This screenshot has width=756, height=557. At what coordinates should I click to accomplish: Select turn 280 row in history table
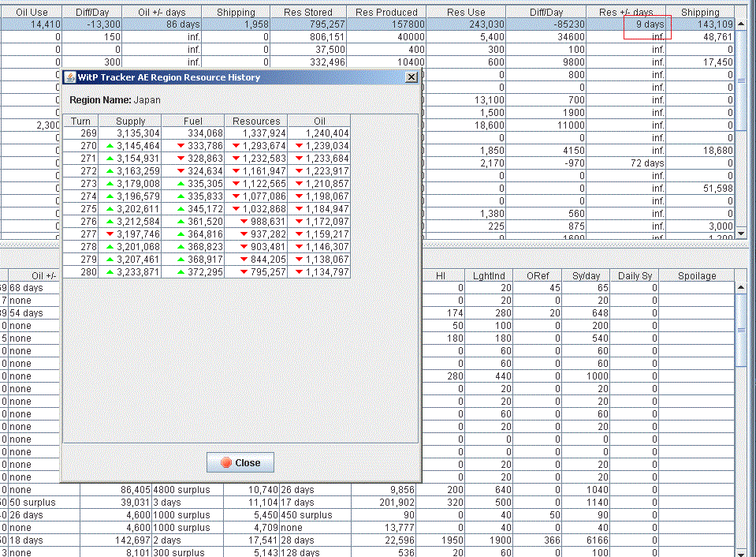pyautogui.click(x=207, y=271)
